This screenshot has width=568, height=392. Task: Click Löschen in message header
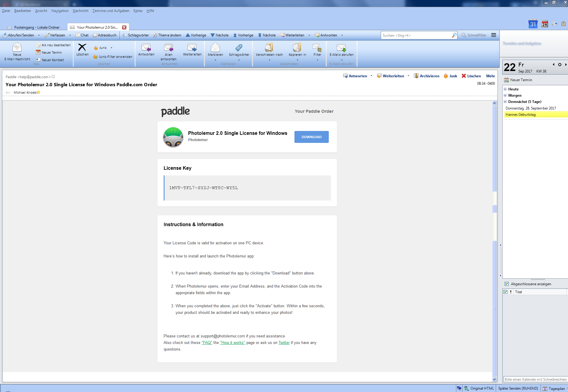[x=471, y=76]
